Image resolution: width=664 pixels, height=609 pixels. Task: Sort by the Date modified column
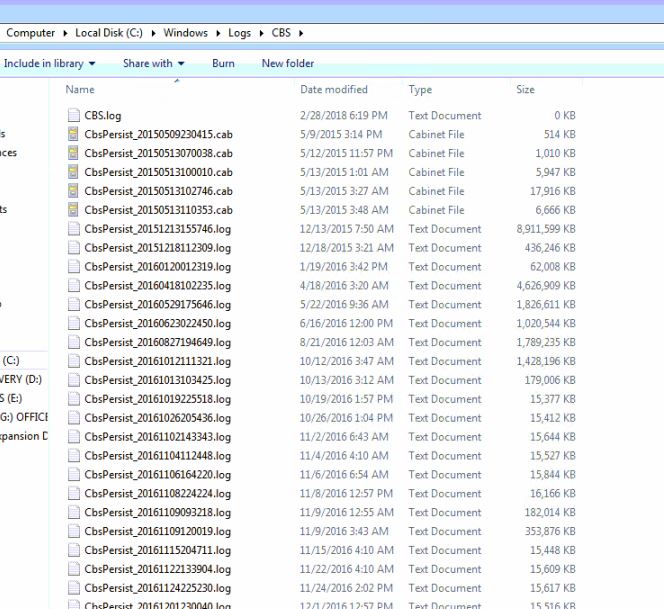tap(334, 90)
